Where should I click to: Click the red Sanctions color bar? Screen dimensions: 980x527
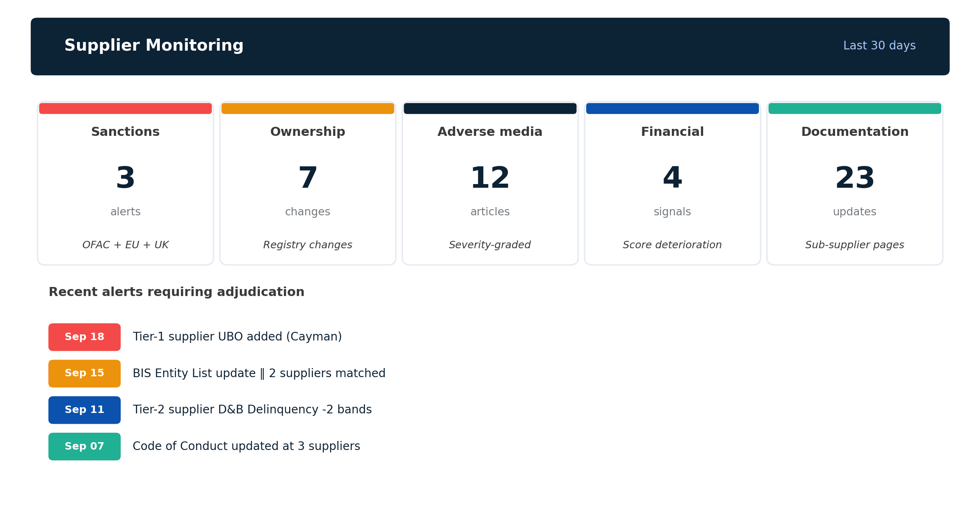pyautogui.click(x=125, y=108)
